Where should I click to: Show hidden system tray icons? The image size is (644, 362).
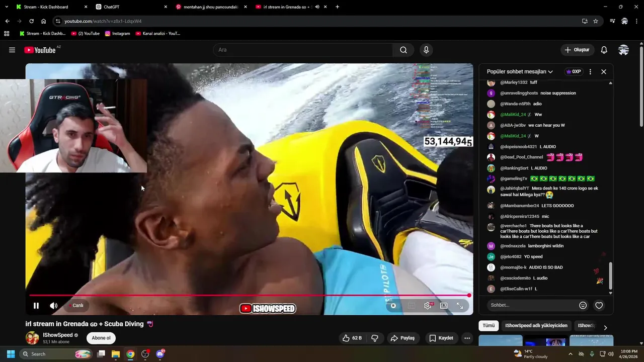click(570, 354)
